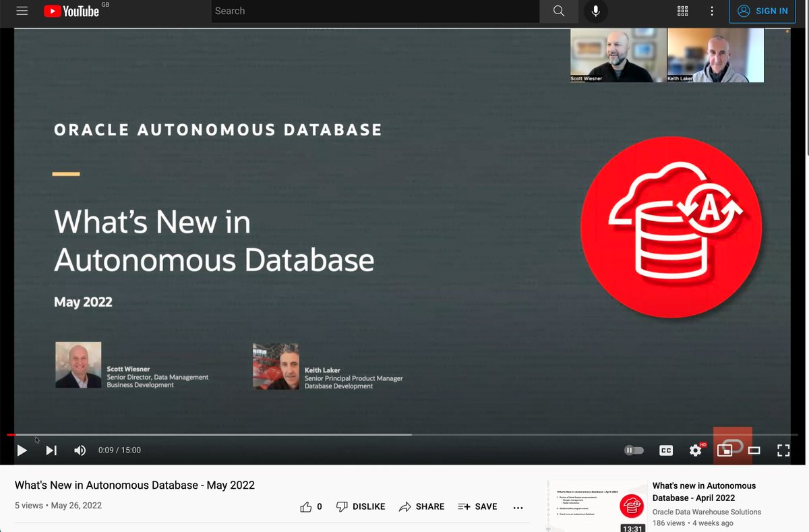809x532 pixels.
Task: Open April 2022 video thumbnail
Action: [x=597, y=506]
